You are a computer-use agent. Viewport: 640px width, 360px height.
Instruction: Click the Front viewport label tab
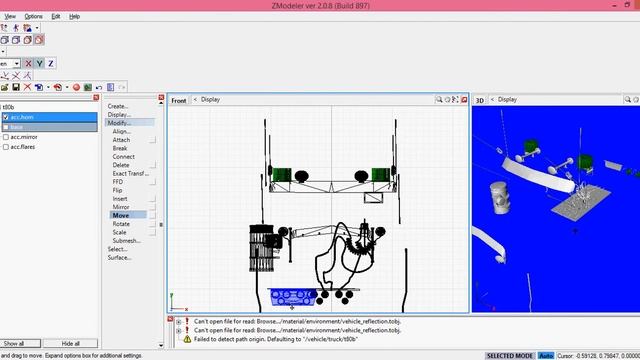[x=178, y=100]
